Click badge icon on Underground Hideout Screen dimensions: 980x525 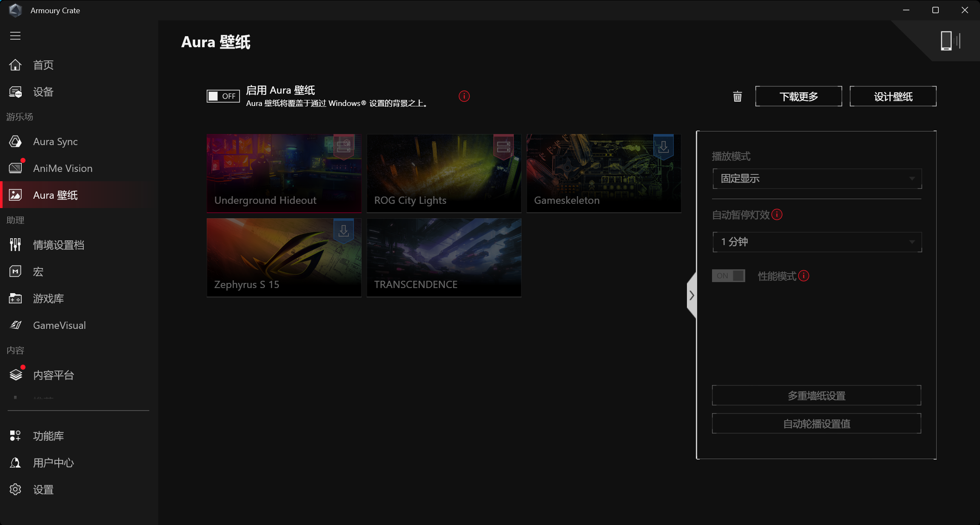click(344, 147)
